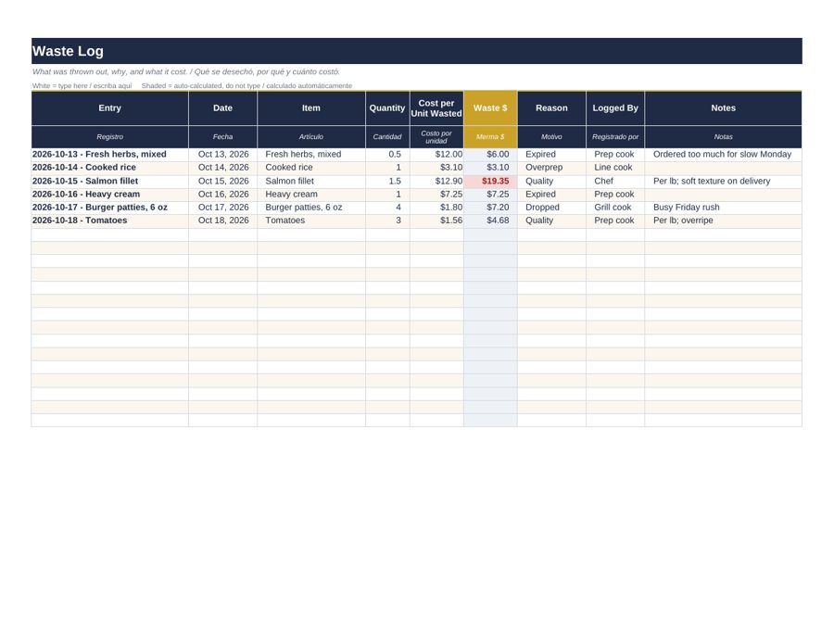Click the subtitle 'What was thrown out, why...'
The image size is (834, 644).
point(185,71)
